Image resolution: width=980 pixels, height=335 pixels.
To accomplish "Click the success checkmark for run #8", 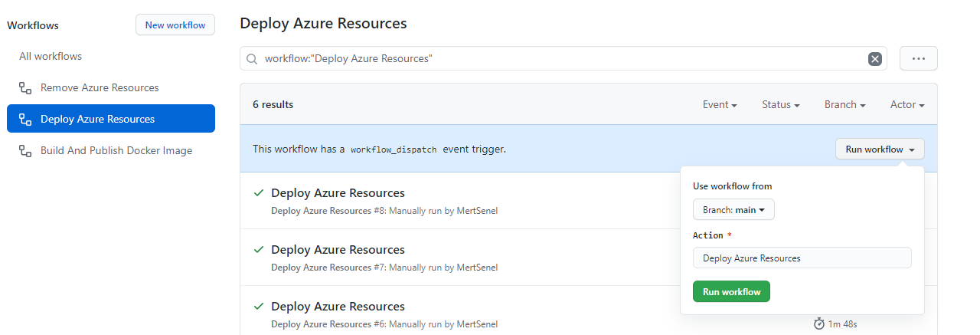I will 259,193.
